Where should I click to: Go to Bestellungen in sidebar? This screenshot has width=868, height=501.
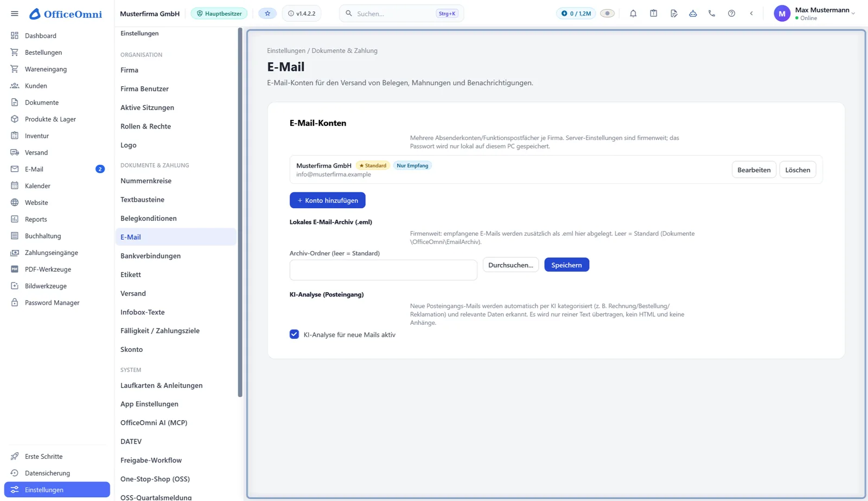pyautogui.click(x=57, y=53)
